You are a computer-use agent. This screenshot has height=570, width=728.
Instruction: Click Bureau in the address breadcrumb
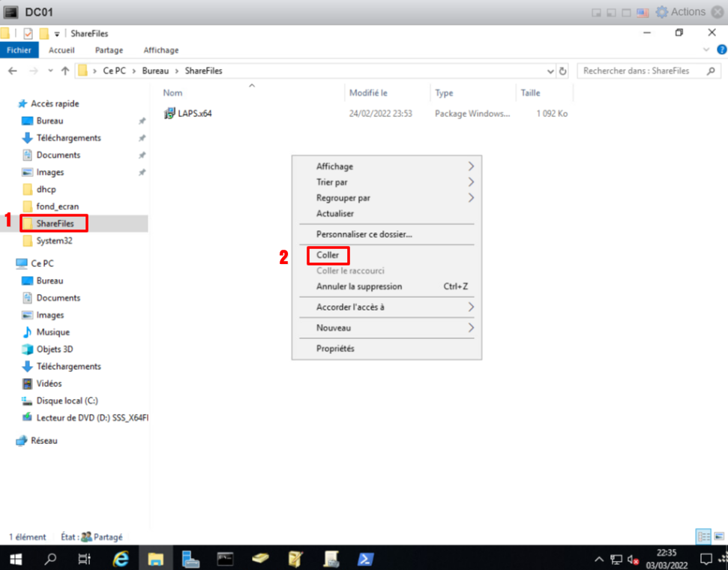point(155,70)
